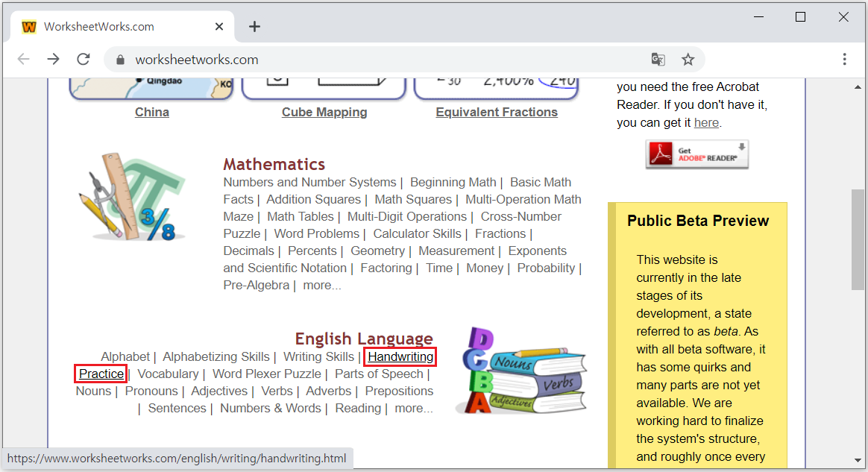Open the Fractions link

click(x=500, y=233)
